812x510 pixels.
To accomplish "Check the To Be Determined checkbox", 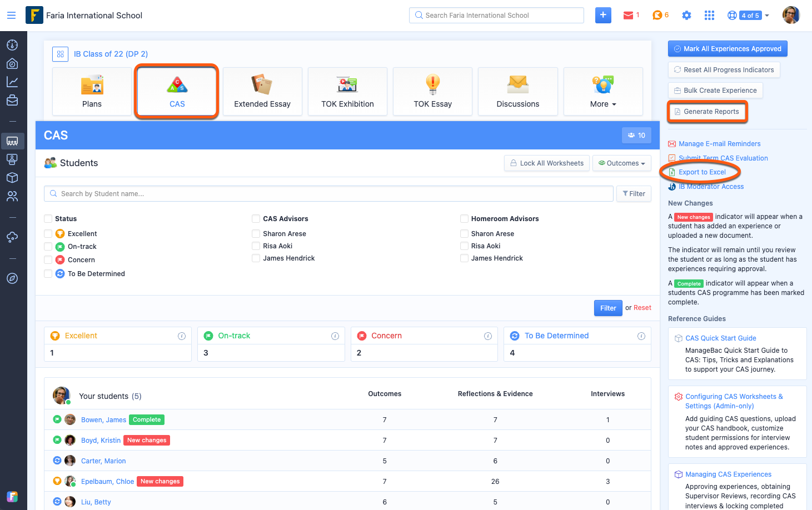I will [48, 273].
